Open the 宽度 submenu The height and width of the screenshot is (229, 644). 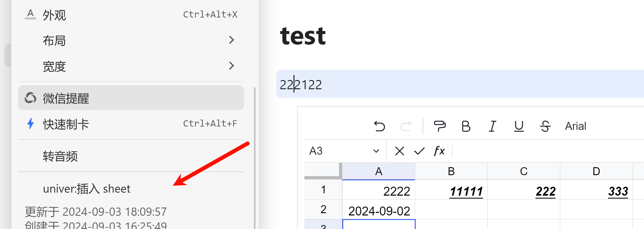131,66
